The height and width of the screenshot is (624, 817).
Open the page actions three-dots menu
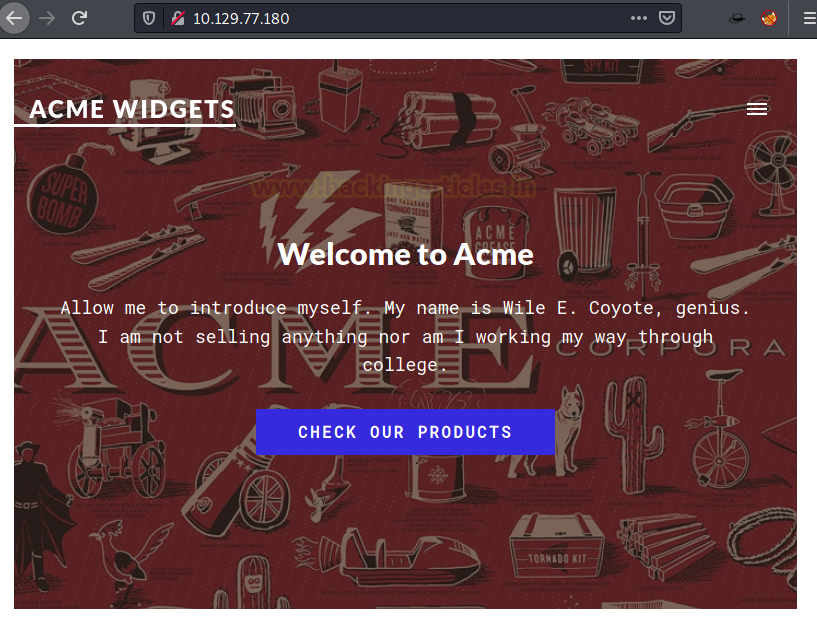[x=638, y=18]
